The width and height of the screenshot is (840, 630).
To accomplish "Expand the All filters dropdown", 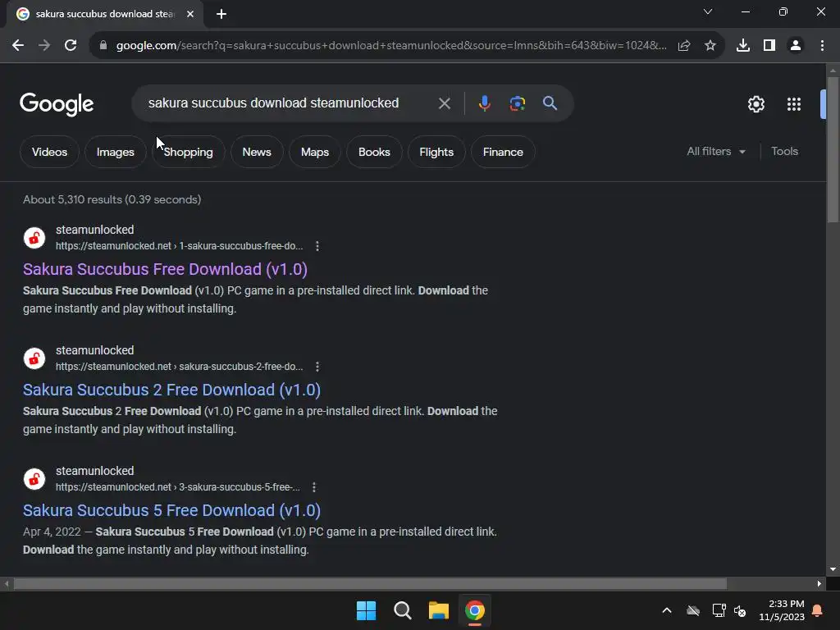I will click(x=715, y=152).
